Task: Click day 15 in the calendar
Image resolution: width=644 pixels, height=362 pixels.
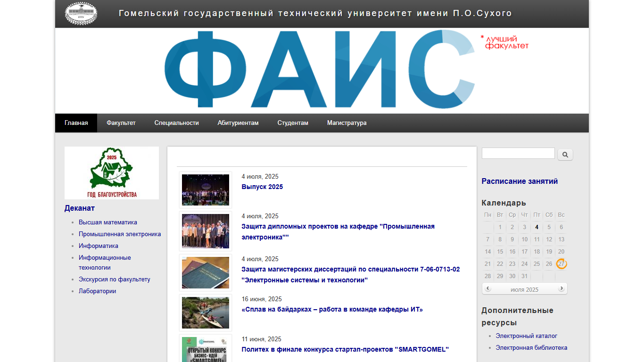Action: tap(500, 252)
